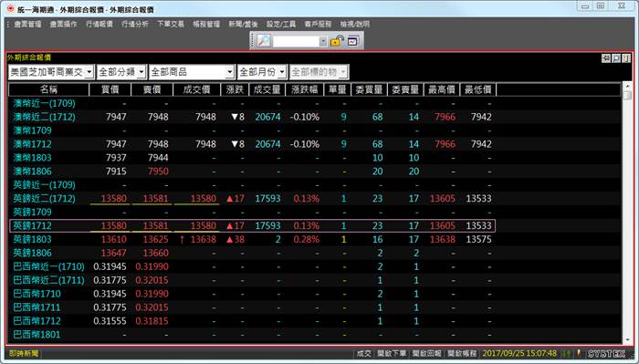
Task: Open the 行情報價 menu
Action: click(x=100, y=24)
